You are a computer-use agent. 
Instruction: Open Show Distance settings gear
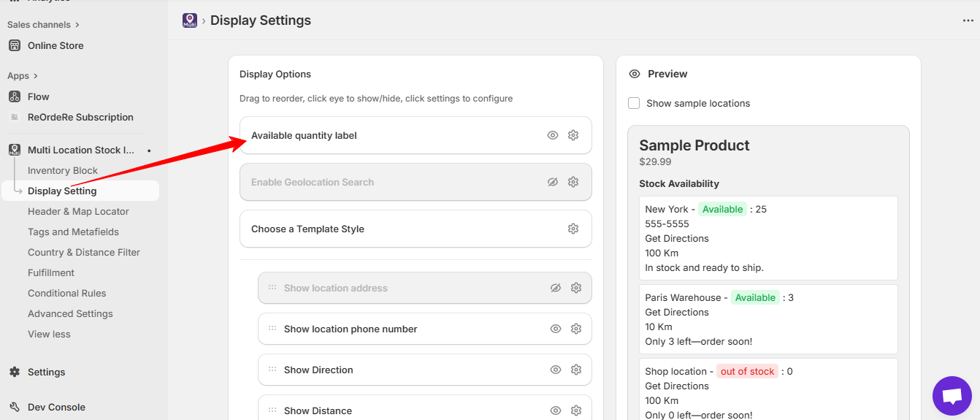click(576, 411)
